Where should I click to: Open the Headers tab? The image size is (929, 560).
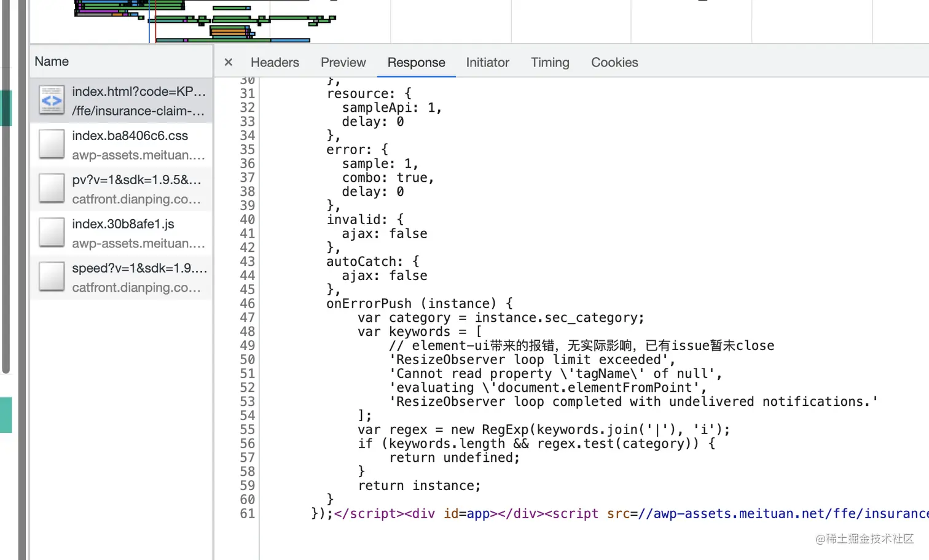point(275,62)
